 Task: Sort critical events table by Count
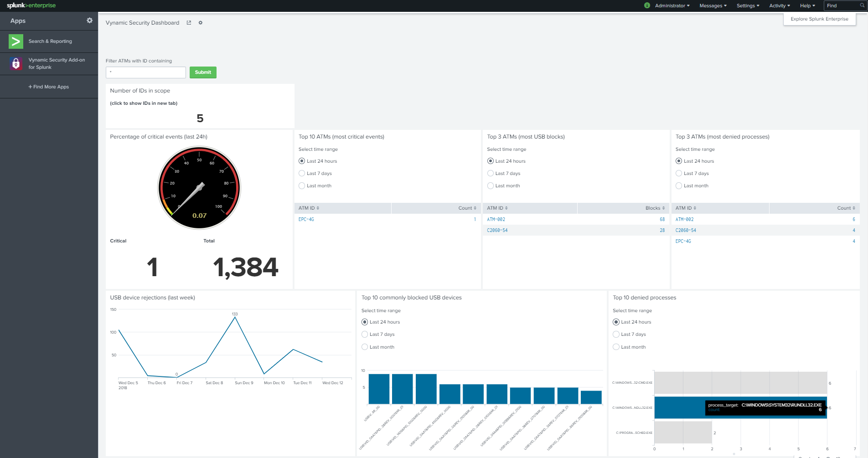pyautogui.click(x=467, y=208)
